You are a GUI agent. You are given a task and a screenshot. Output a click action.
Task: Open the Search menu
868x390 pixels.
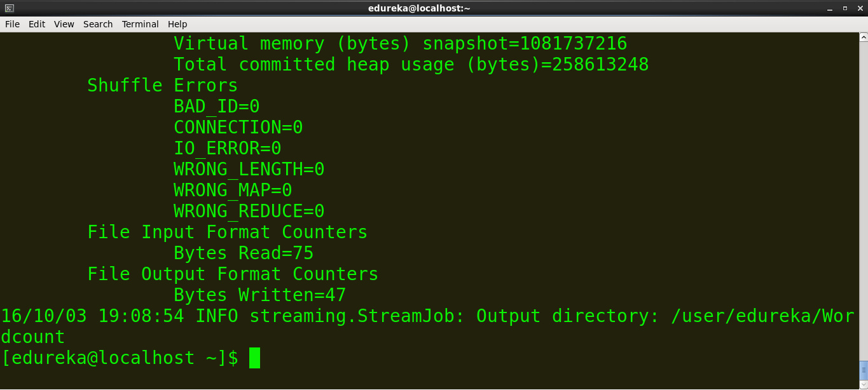click(98, 24)
